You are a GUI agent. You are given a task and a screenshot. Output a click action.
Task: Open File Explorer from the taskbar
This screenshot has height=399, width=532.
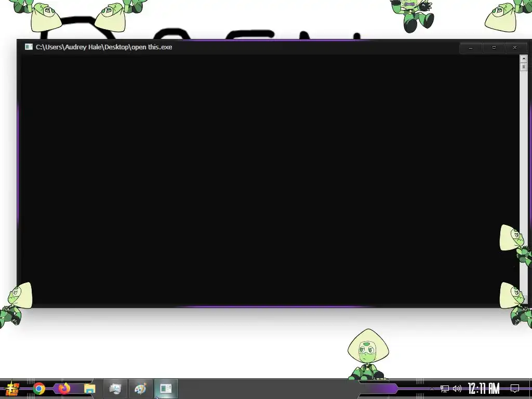pos(89,389)
